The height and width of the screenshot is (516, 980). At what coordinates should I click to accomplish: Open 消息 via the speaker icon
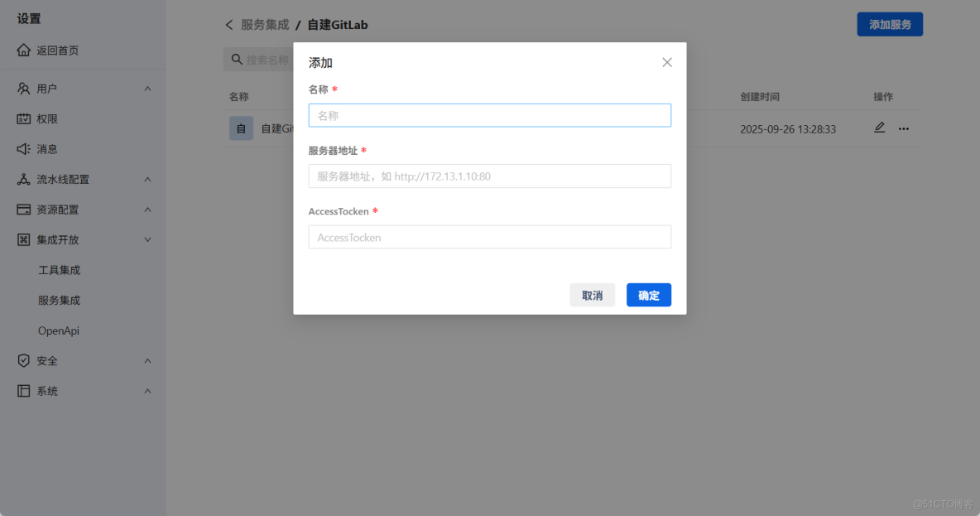(22, 149)
